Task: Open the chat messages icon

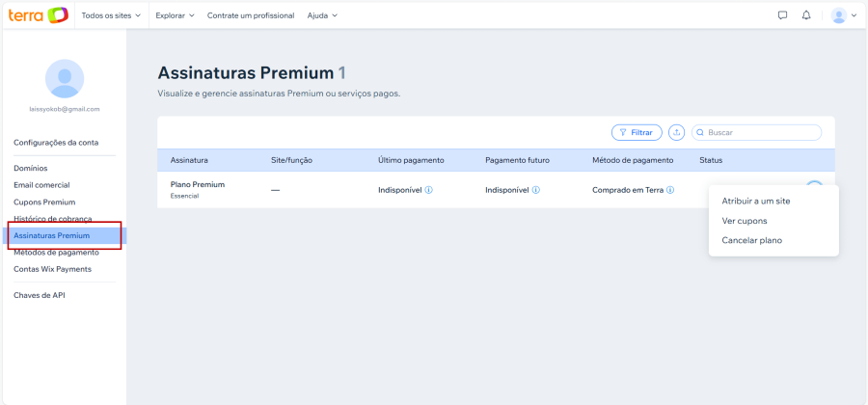Action: click(x=783, y=15)
